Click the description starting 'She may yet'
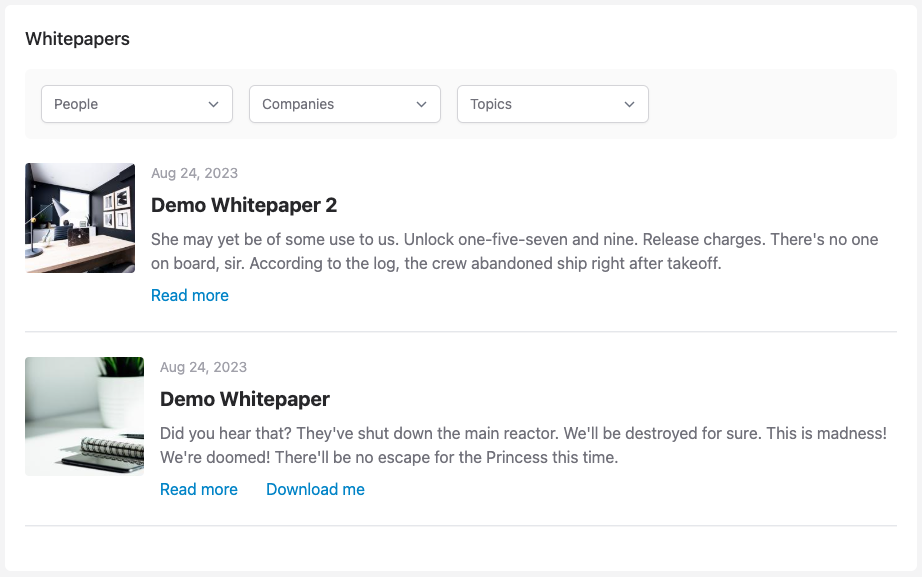The height and width of the screenshot is (577, 922). pyautogui.click(x=515, y=251)
